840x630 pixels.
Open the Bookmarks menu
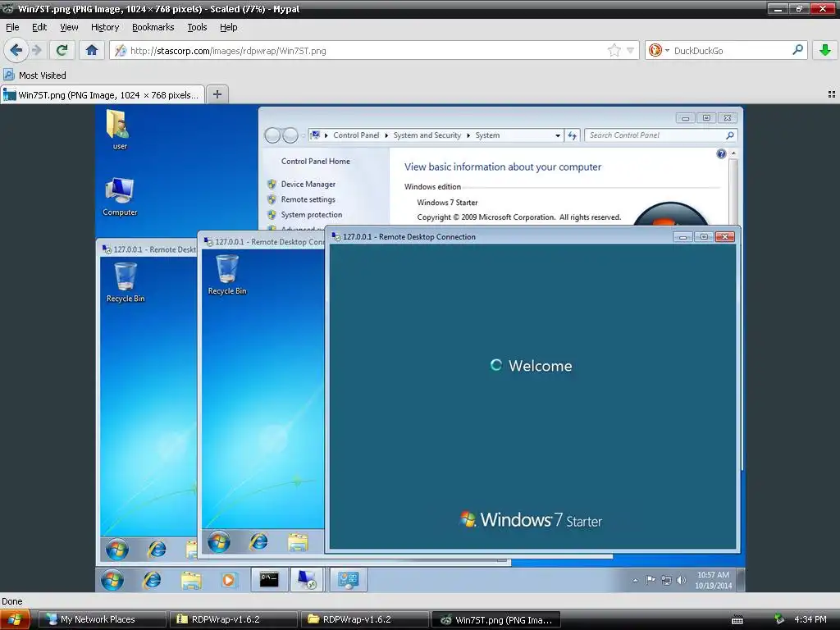click(x=153, y=27)
